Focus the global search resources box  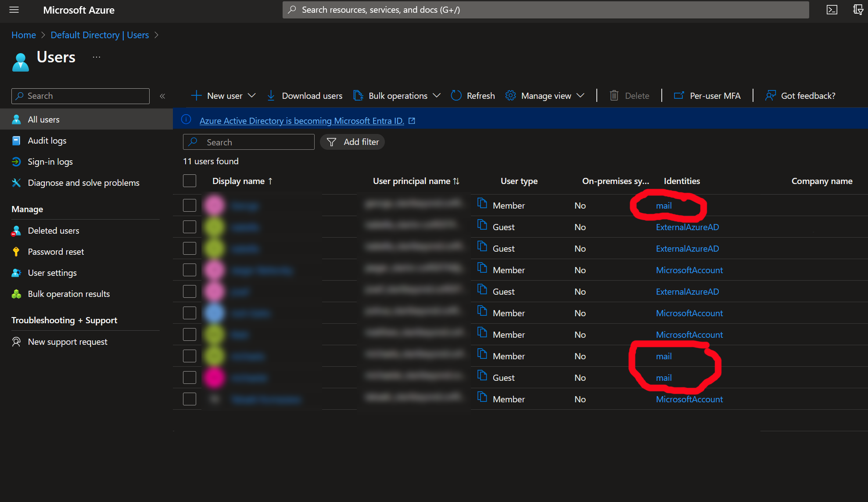click(x=545, y=10)
